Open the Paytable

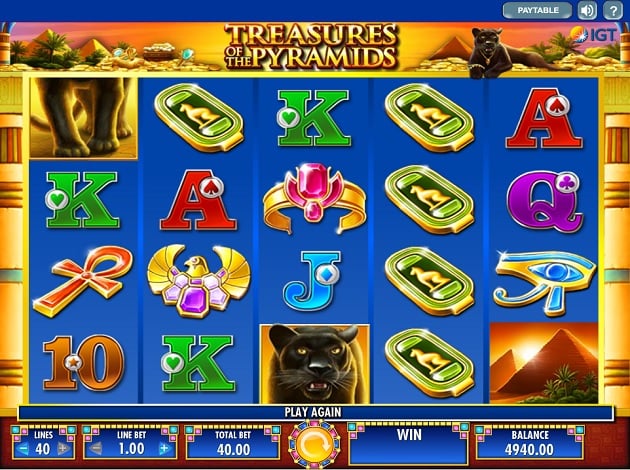pyautogui.click(x=537, y=10)
